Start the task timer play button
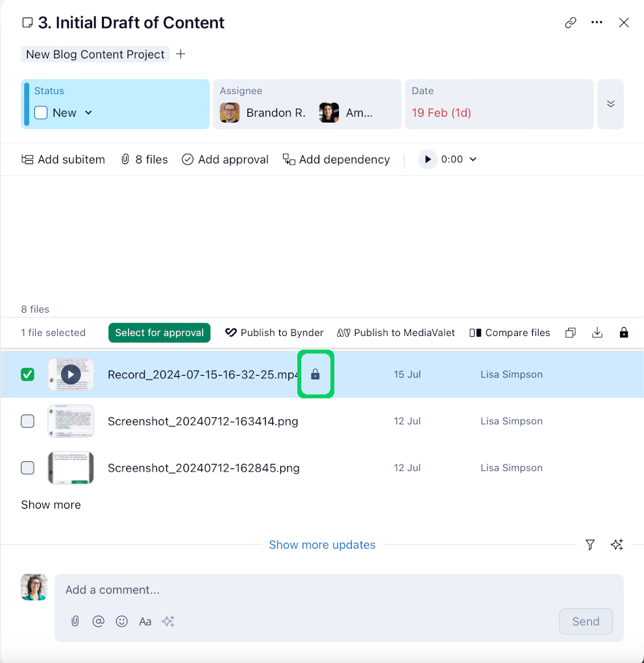The width and height of the screenshot is (644, 663). pos(428,160)
